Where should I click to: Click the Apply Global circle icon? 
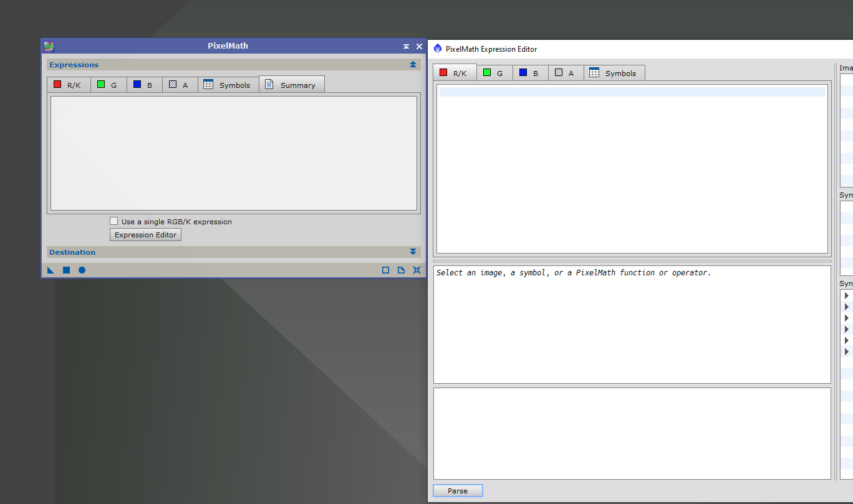(x=82, y=270)
